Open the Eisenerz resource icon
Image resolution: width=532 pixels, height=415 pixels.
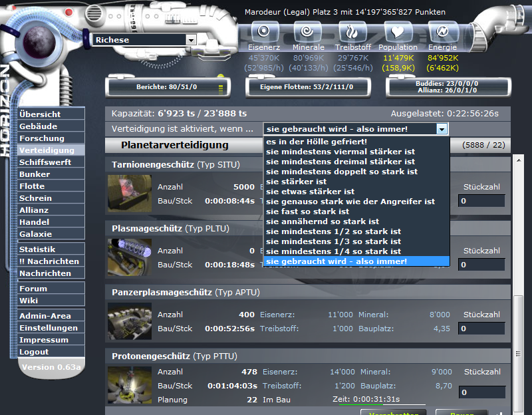coord(264,31)
